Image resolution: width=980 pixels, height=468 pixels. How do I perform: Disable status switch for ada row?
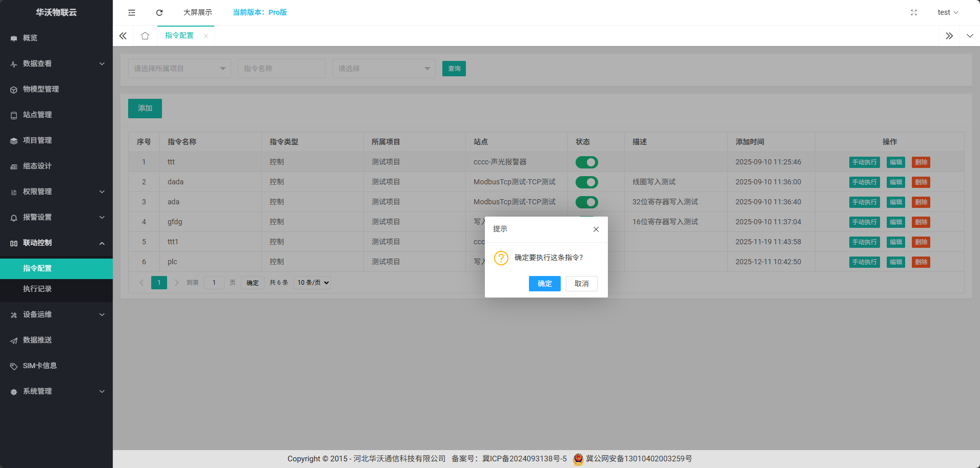(x=586, y=202)
